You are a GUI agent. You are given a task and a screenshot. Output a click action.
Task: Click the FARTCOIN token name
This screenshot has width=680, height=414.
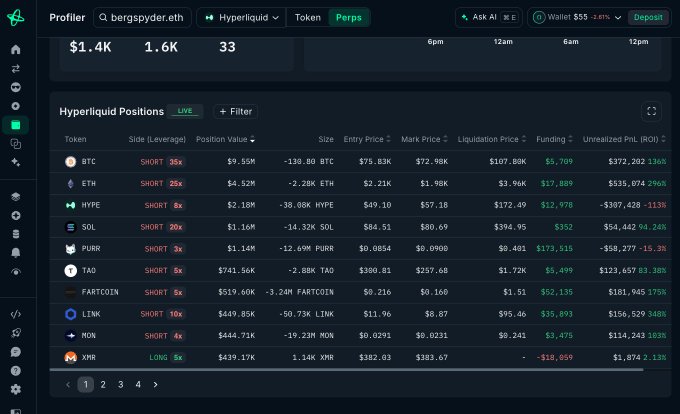tap(100, 292)
